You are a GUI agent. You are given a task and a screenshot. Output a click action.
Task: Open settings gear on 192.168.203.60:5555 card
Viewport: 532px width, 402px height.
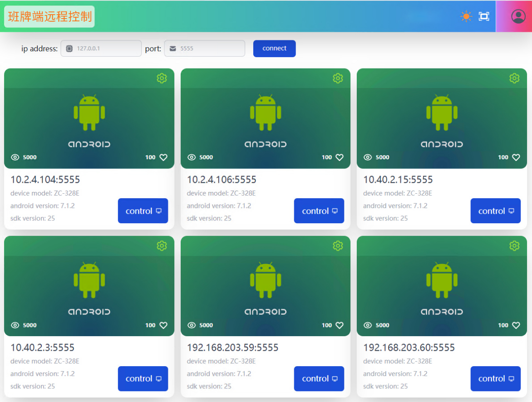tap(514, 246)
